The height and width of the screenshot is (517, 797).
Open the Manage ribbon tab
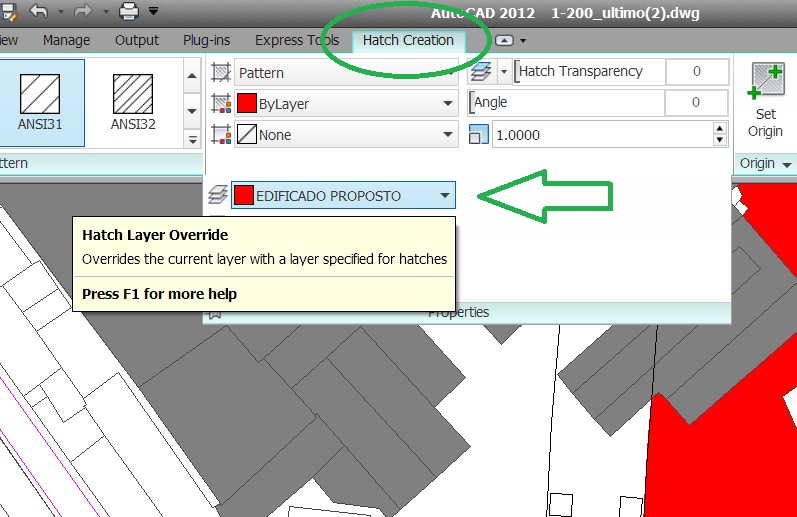click(66, 40)
